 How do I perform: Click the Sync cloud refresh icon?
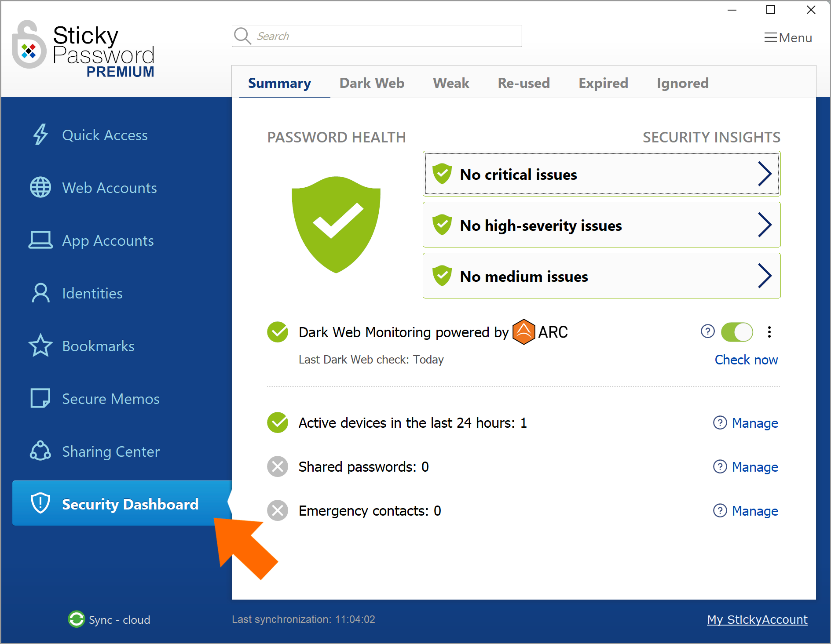(77, 619)
